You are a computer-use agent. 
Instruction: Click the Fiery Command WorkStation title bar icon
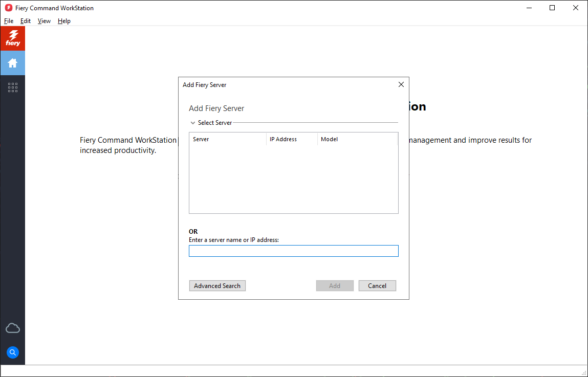pyautogui.click(x=9, y=8)
